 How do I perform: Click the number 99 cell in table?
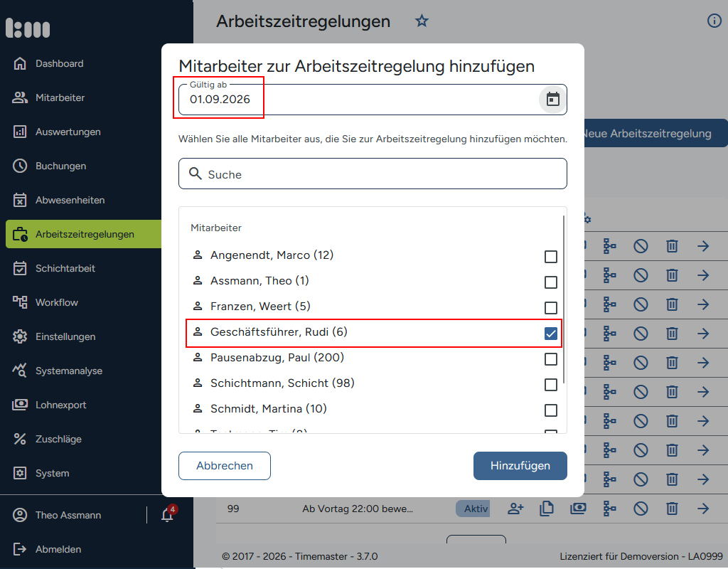tap(233, 509)
